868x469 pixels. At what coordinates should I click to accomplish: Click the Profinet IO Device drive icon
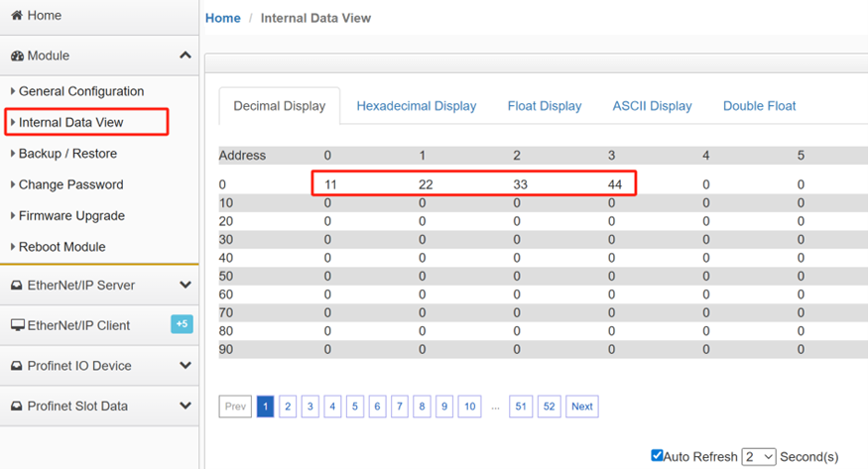[x=17, y=366]
